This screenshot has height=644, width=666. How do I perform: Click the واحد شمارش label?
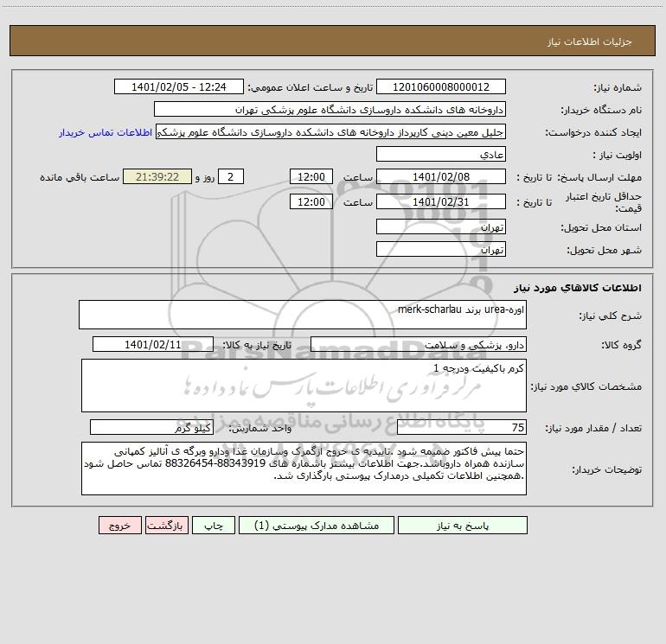tap(260, 428)
